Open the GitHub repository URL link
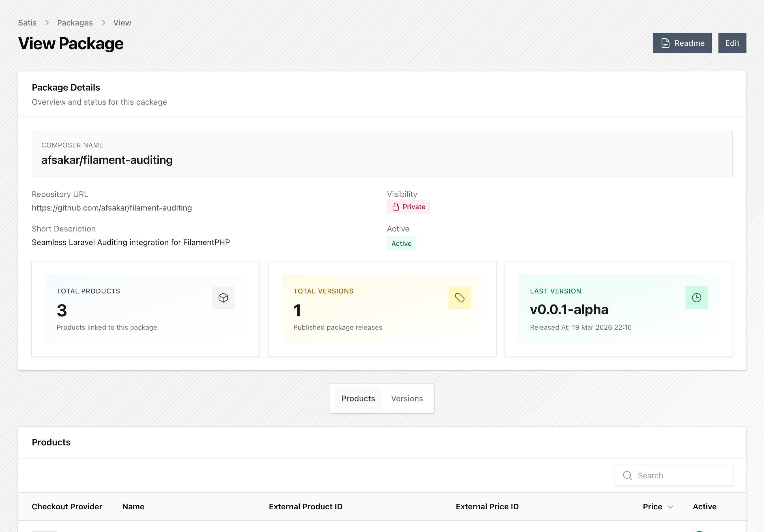 112,208
